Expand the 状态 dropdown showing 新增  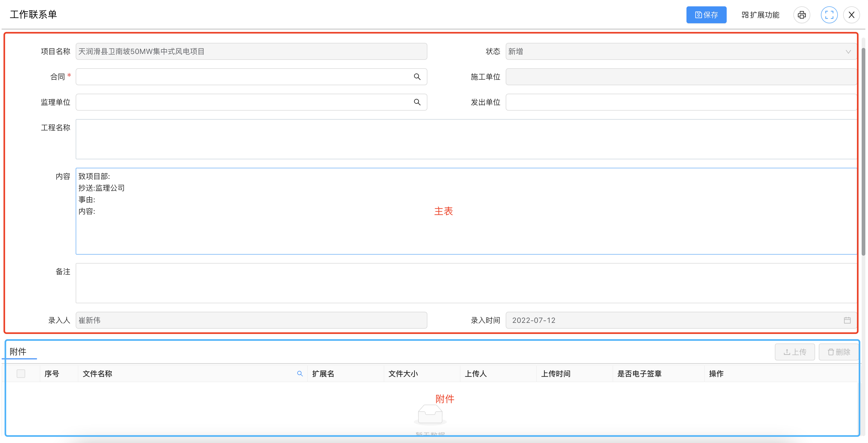coord(681,52)
